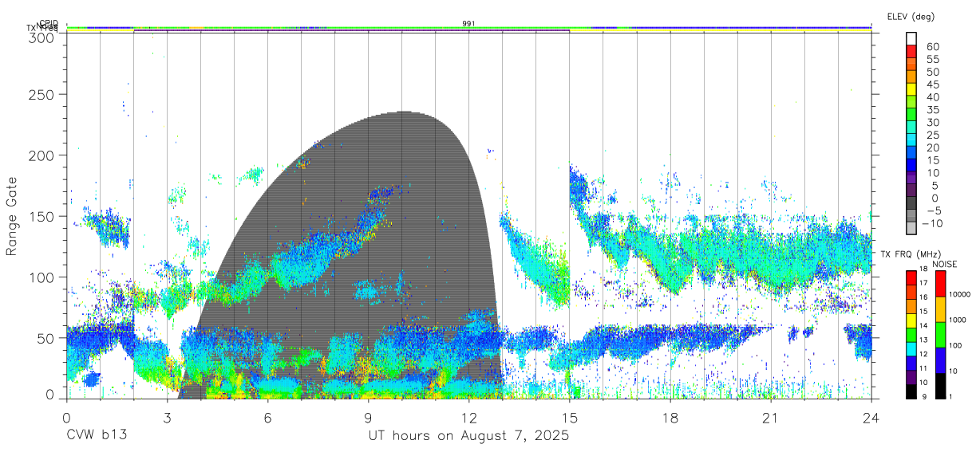Click the x-axis tick label '6'
Image resolution: width=980 pixels, height=452 pixels.
coord(267,418)
